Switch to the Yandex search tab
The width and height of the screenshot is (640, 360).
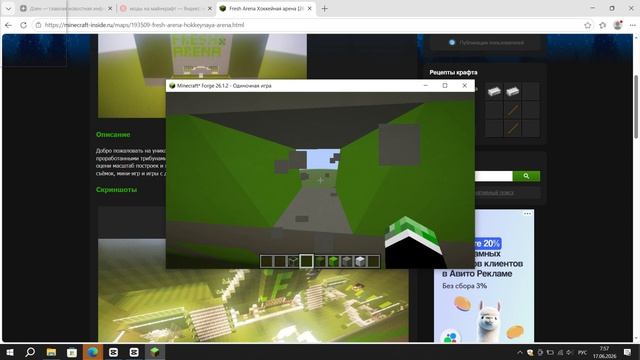[x=165, y=9]
